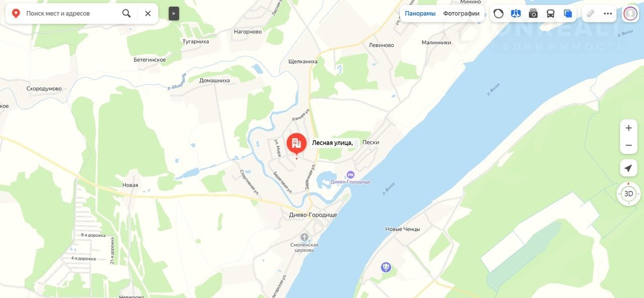
Task: Click the Смоленская церковь church marker
Action: [x=304, y=237]
